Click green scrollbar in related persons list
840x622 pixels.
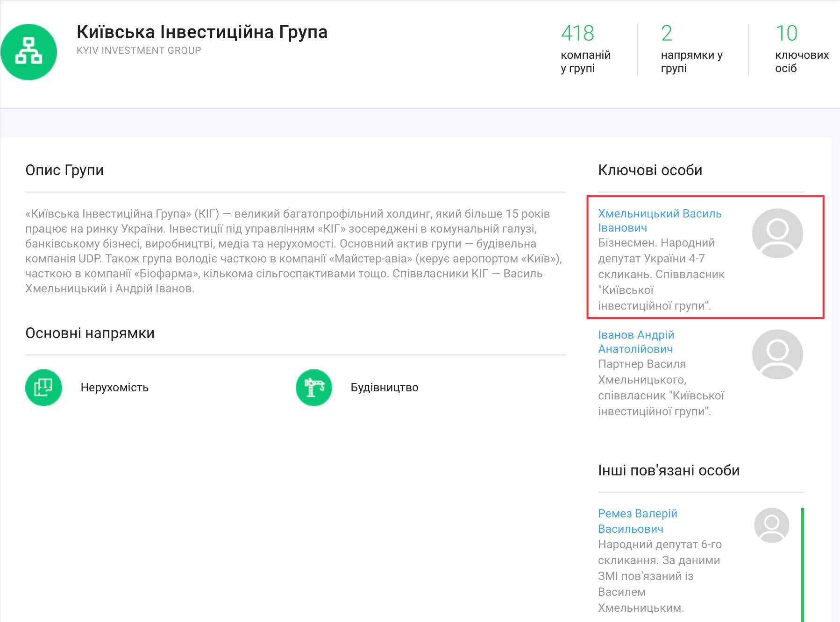[x=802, y=564]
